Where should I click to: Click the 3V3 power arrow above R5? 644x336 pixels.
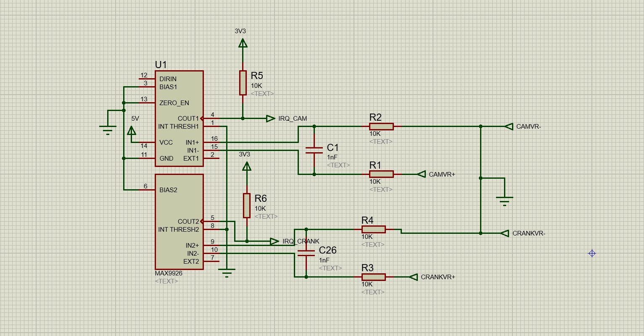click(x=243, y=43)
